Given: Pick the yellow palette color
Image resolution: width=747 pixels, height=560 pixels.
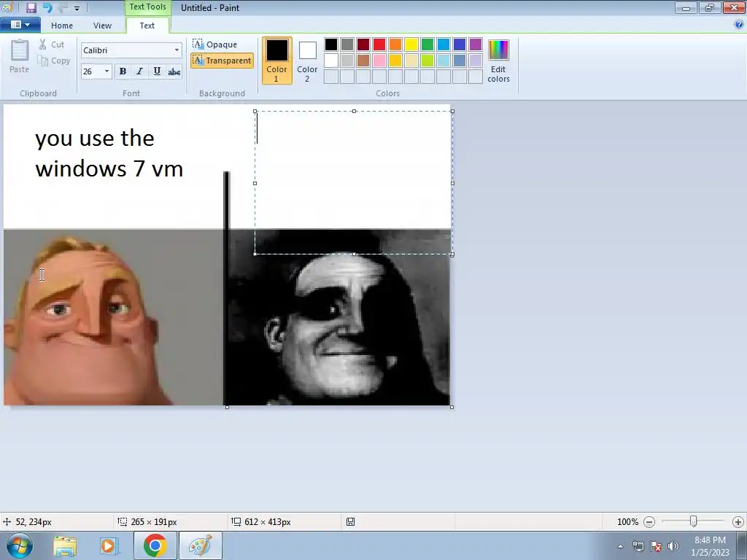Looking at the screenshot, I should click(411, 44).
